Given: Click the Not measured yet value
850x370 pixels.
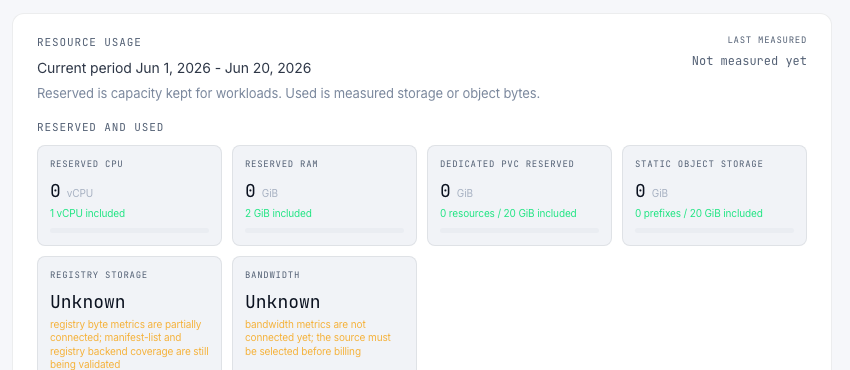Looking at the screenshot, I should (749, 61).
